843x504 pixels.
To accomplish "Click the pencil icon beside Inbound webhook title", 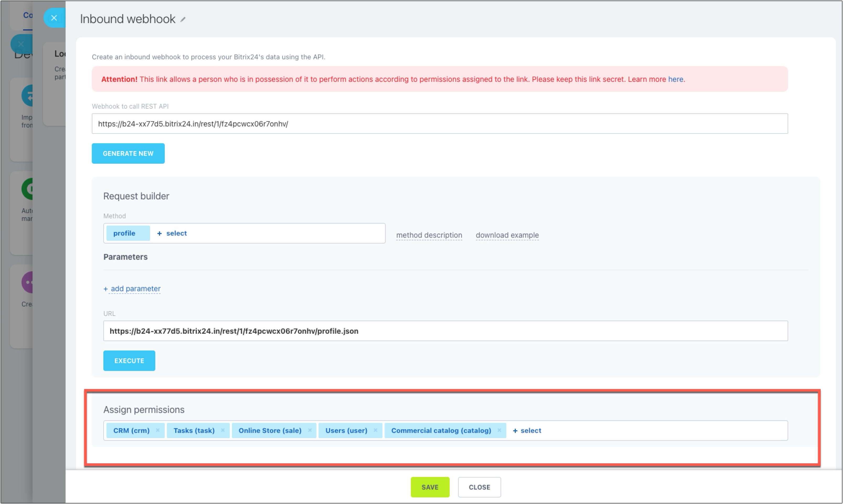I will coord(183,20).
